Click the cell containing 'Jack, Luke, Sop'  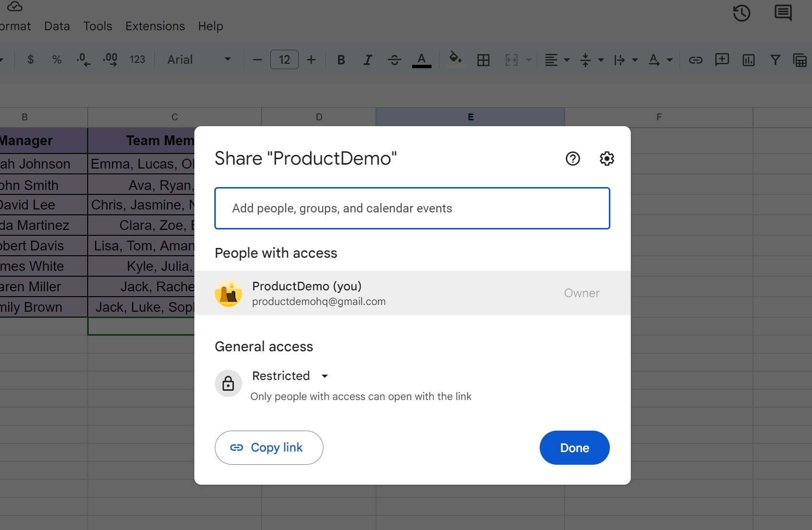(141, 307)
